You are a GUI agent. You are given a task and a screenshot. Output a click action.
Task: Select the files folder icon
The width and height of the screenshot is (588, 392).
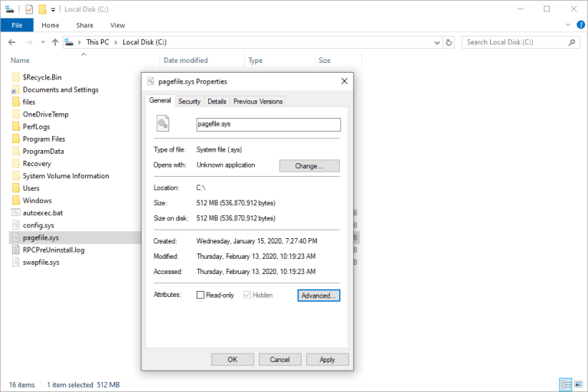coord(16,102)
